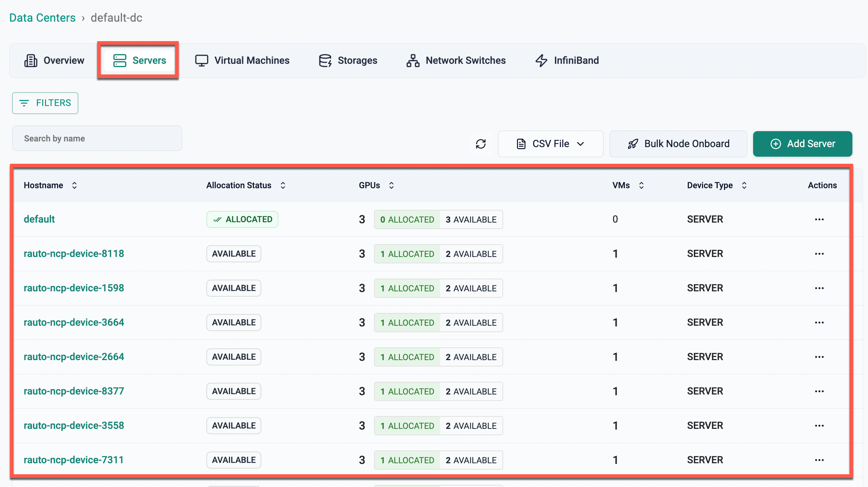Open actions menu for rauto-ncp-device-8118
The width and height of the screenshot is (868, 487).
click(819, 254)
